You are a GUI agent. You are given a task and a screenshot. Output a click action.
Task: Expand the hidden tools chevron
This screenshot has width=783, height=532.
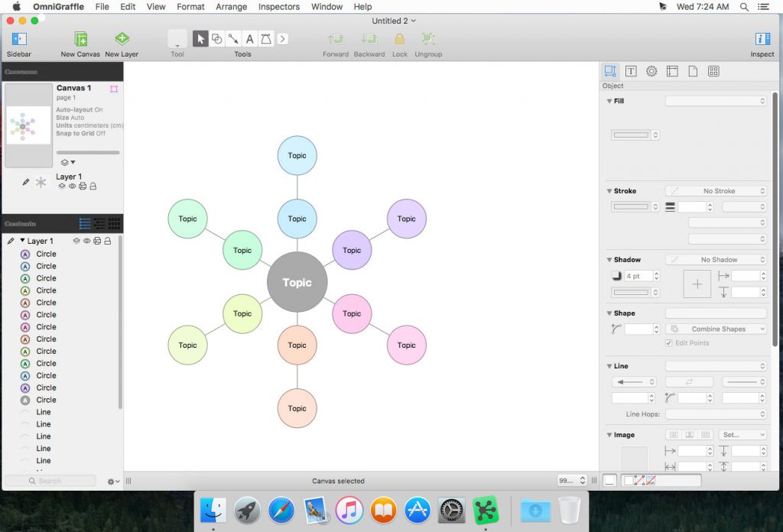pyautogui.click(x=281, y=38)
